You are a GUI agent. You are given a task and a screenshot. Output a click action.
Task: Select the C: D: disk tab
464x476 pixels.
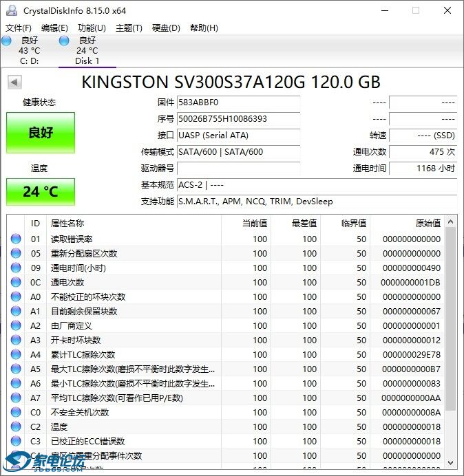[29, 50]
